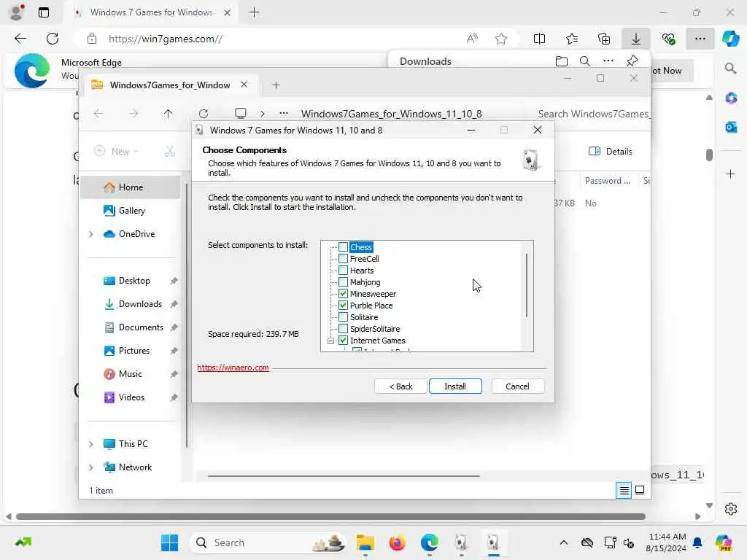Switch Explorer to large icons view
The width and height of the screenshot is (747, 560).
640,490
